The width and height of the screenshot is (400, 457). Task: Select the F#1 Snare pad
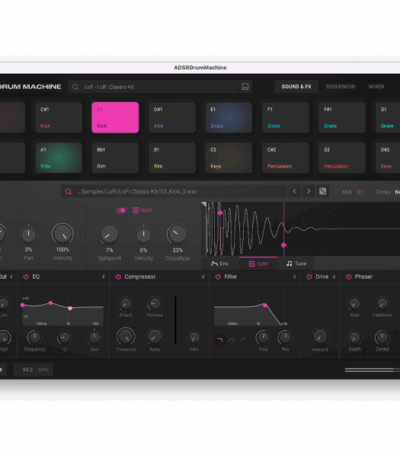tap(342, 118)
